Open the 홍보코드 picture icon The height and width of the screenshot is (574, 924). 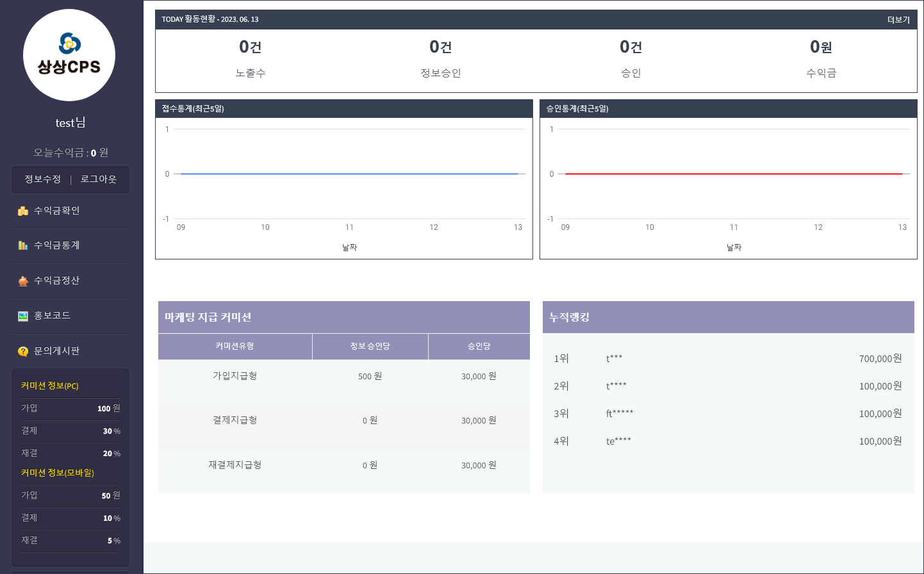(23, 316)
